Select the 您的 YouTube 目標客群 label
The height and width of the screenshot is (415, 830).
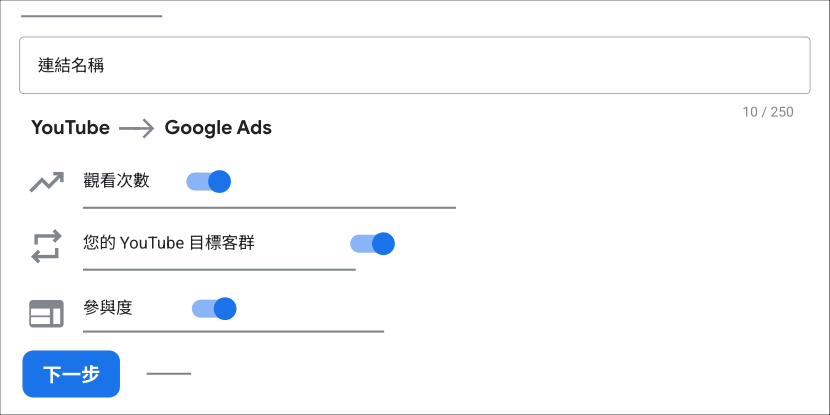click(169, 243)
